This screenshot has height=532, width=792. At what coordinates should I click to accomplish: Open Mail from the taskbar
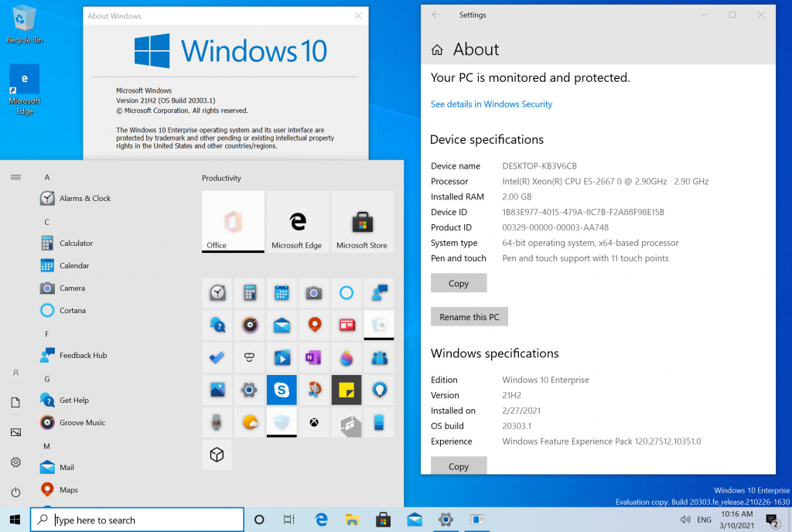(x=415, y=520)
